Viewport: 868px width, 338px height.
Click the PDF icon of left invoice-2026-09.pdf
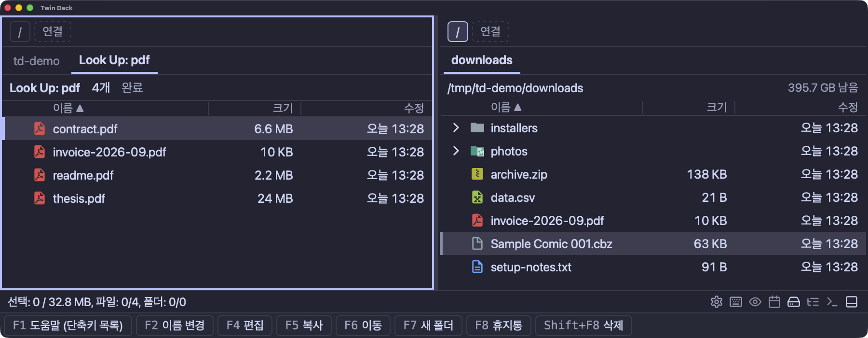[x=40, y=152]
